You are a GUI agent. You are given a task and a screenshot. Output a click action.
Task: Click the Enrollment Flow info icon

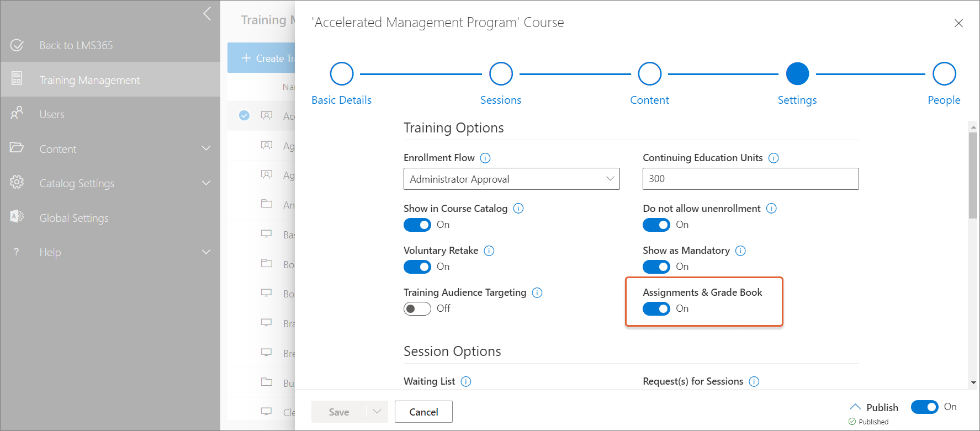(x=485, y=158)
